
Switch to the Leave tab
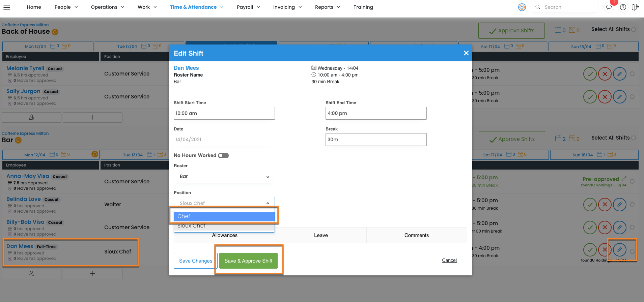tap(321, 235)
